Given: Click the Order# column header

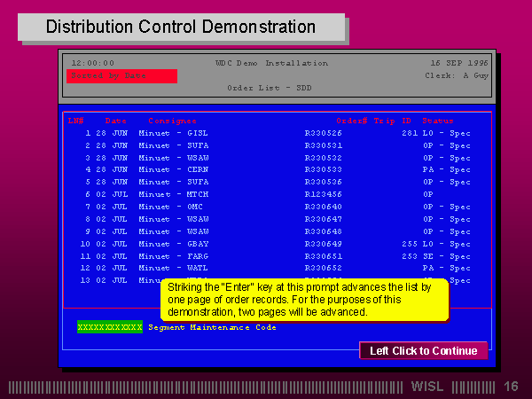Looking at the screenshot, I should (351, 121).
